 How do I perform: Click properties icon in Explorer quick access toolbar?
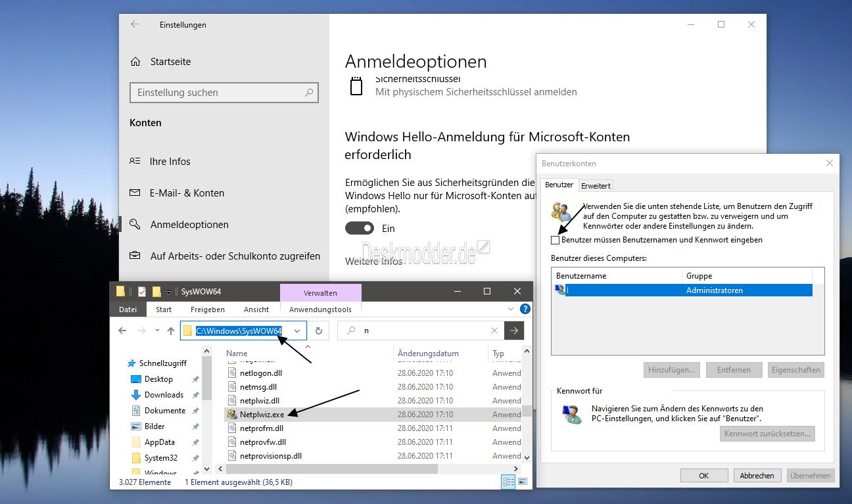point(142,291)
